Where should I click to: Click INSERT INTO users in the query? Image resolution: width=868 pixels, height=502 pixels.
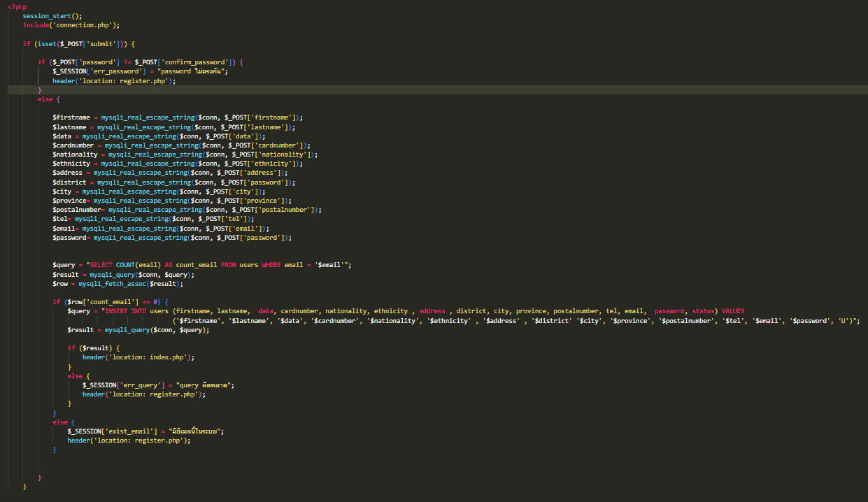(138, 311)
